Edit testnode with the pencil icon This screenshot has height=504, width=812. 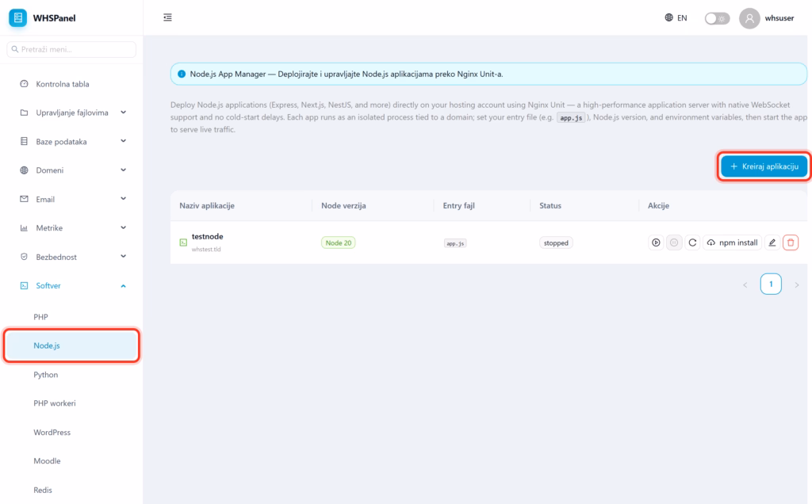(772, 242)
